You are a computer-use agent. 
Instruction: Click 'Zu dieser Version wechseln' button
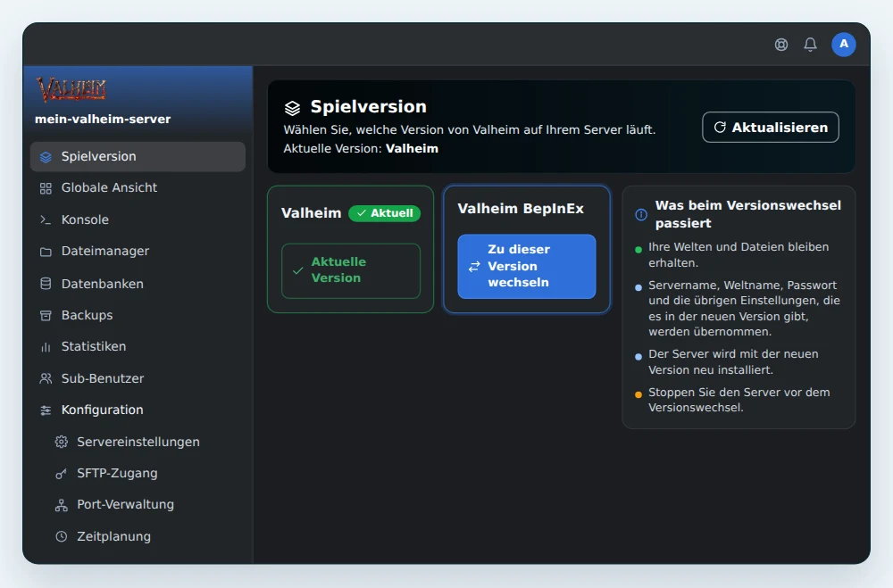527,267
